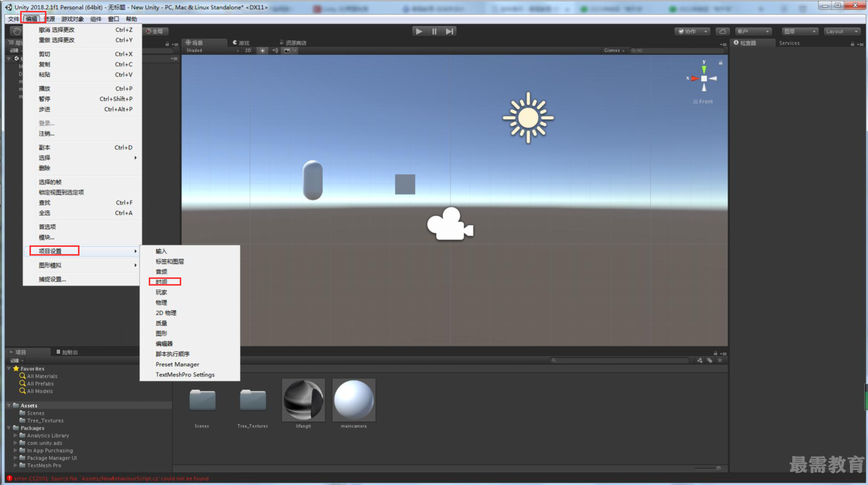
Task: Click the save search star icon
Action: click(719, 361)
